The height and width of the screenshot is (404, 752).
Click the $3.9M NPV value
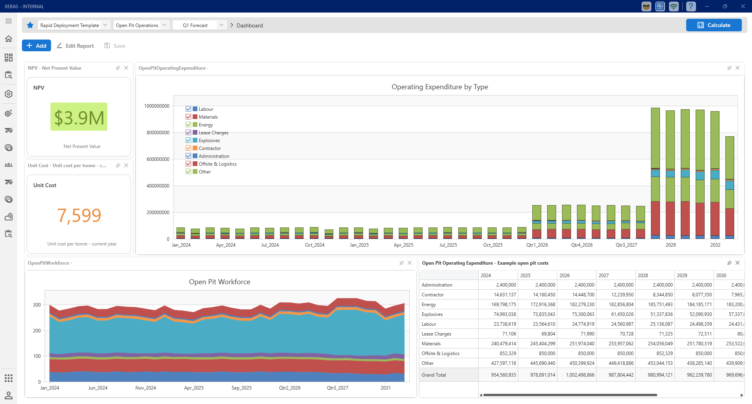79,117
